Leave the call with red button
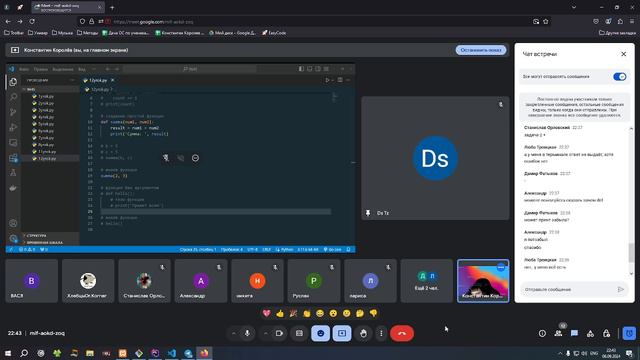The height and width of the screenshot is (360, 640). (x=402, y=333)
